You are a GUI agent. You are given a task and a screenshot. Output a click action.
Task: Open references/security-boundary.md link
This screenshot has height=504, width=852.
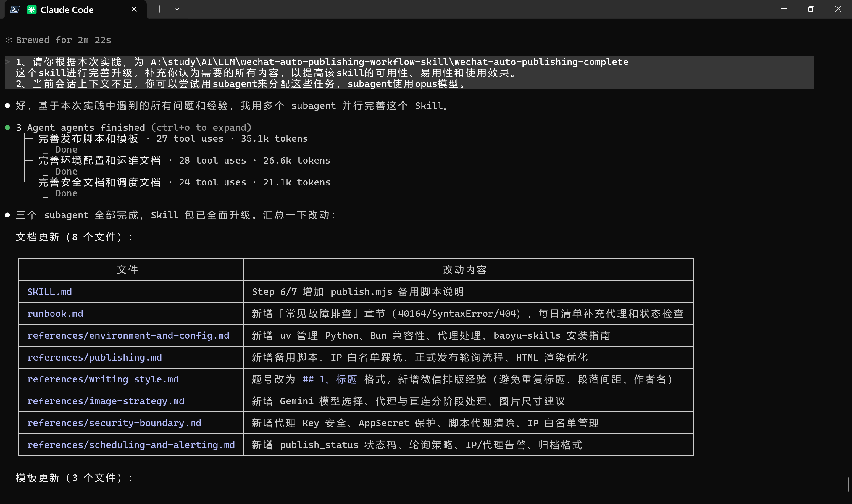pyautogui.click(x=114, y=423)
